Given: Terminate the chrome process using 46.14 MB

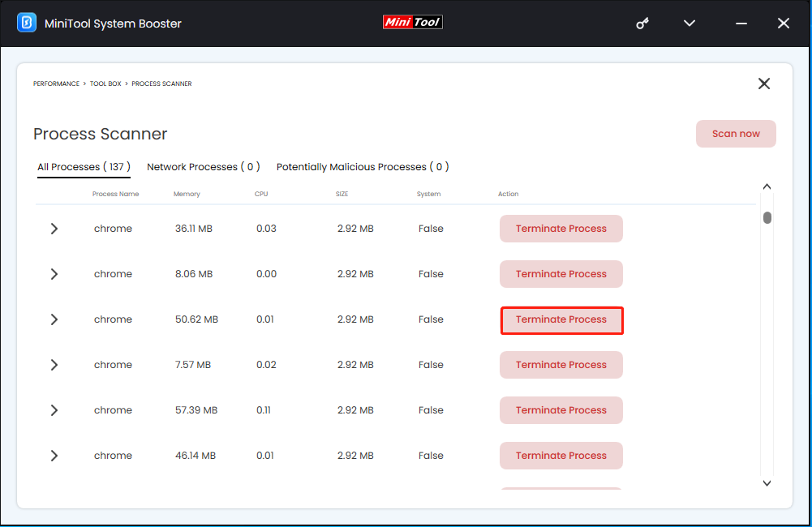Looking at the screenshot, I should click(x=561, y=456).
